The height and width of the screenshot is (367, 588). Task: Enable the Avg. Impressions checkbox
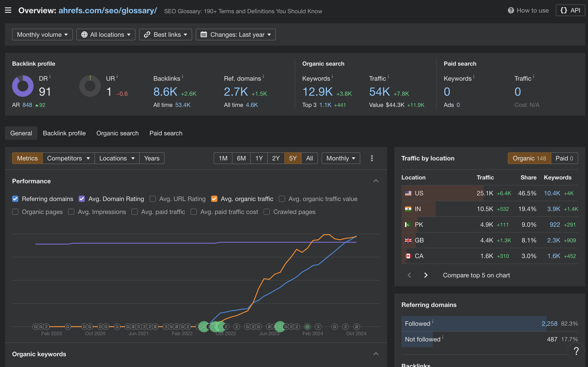tap(71, 212)
